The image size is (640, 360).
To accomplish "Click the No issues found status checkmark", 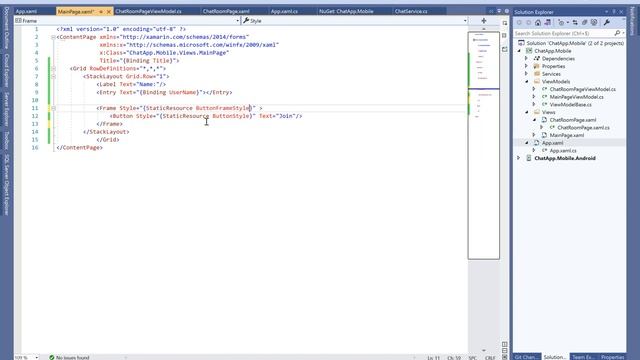I will 52,357.
